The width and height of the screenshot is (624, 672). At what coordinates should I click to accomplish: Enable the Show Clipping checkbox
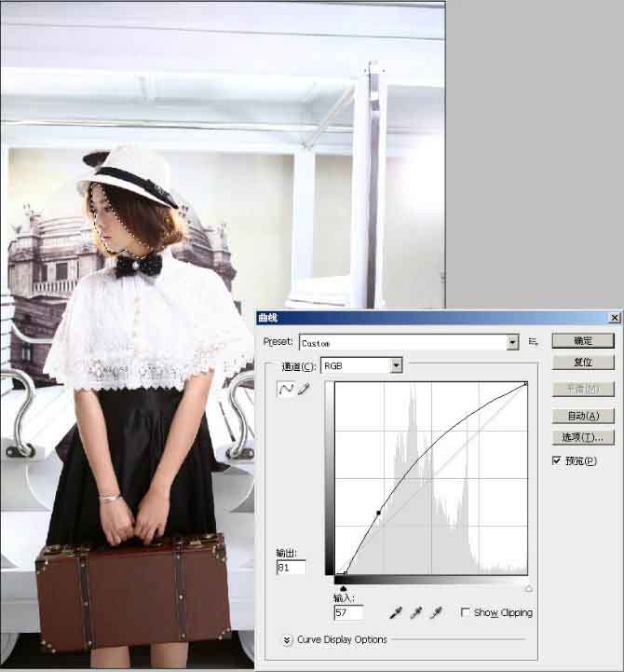click(465, 612)
